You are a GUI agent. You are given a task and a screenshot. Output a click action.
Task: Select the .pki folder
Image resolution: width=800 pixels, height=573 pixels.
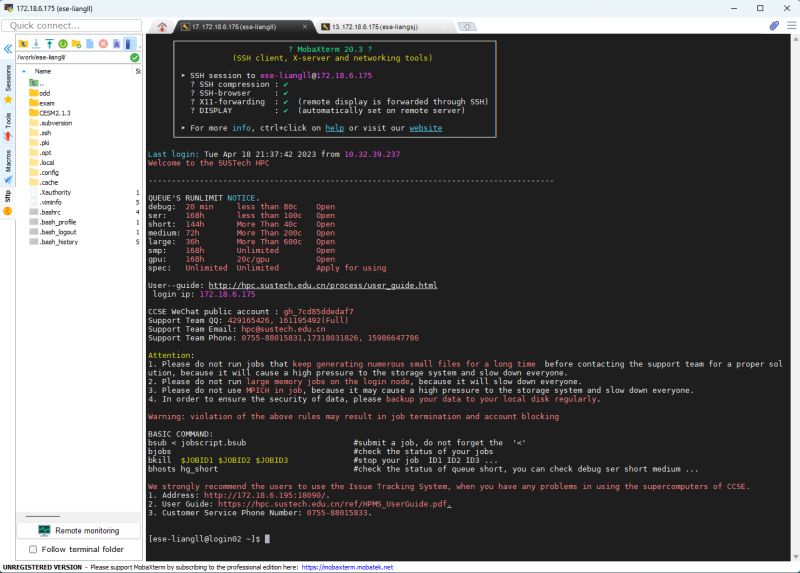40,143
